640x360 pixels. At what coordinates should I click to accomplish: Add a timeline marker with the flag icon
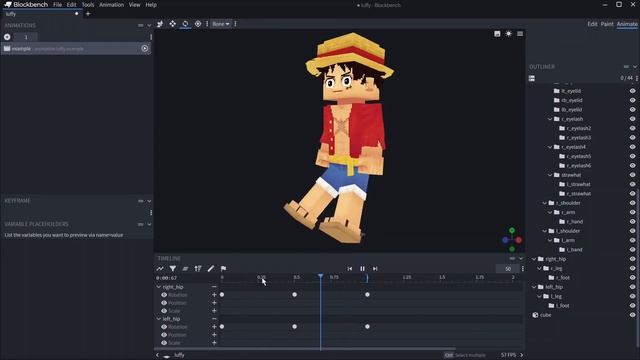tap(223, 269)
